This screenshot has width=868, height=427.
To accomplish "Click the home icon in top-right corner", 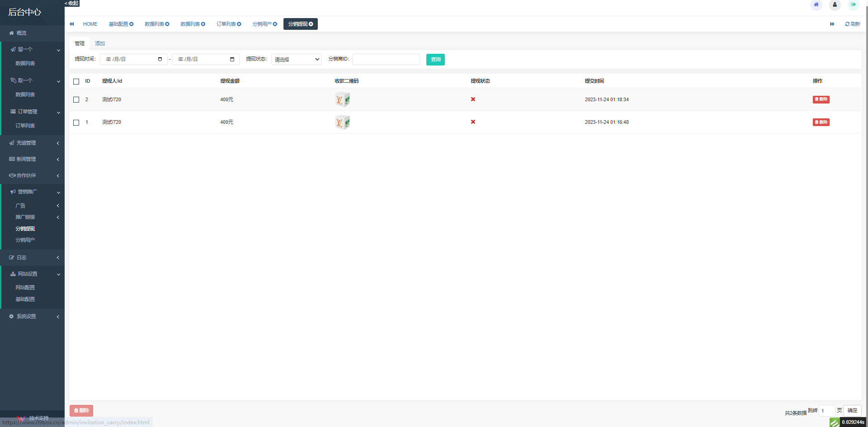I will (x=816, y=5).
